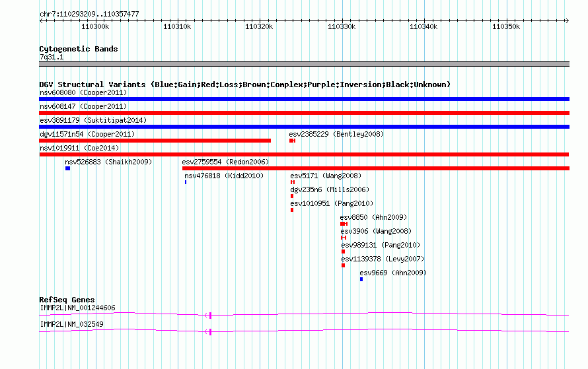Click the dgv11571n54 (Cooper2011) red bar
This screenshot has height=369, width=588.
tap(155, 141)
